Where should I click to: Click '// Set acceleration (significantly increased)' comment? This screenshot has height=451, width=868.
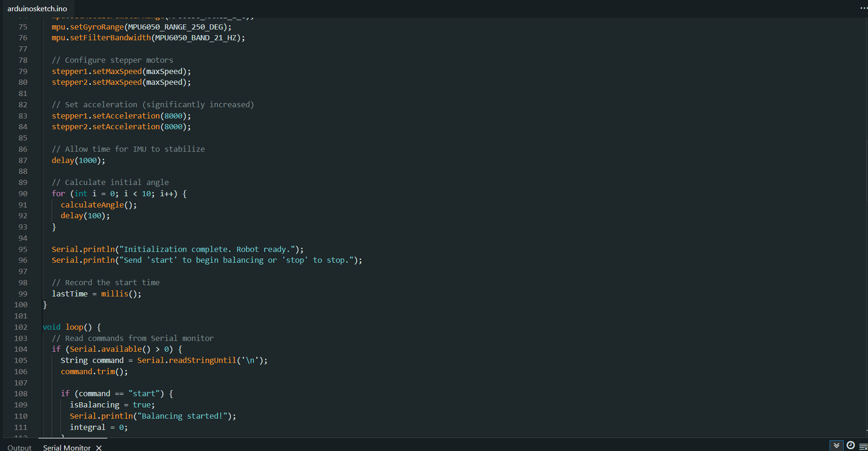pyautogui.click(x=153, y=104)
